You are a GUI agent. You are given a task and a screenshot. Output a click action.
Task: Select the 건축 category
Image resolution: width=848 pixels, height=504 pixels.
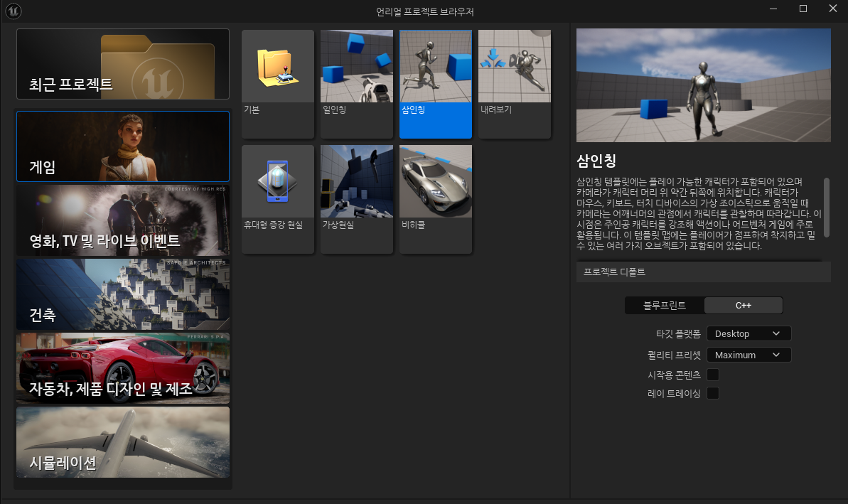[x=123, y=294]
